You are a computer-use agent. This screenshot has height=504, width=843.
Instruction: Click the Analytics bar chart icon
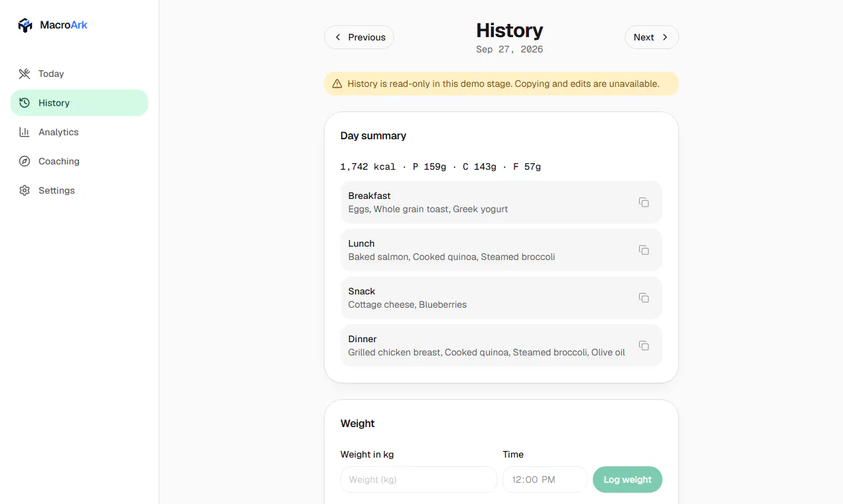[25, 132]
